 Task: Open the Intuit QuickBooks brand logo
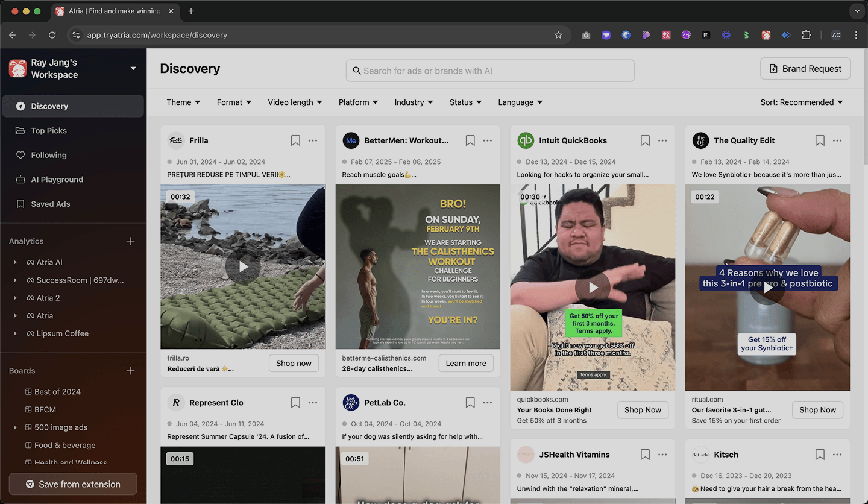tap(526, 140)
